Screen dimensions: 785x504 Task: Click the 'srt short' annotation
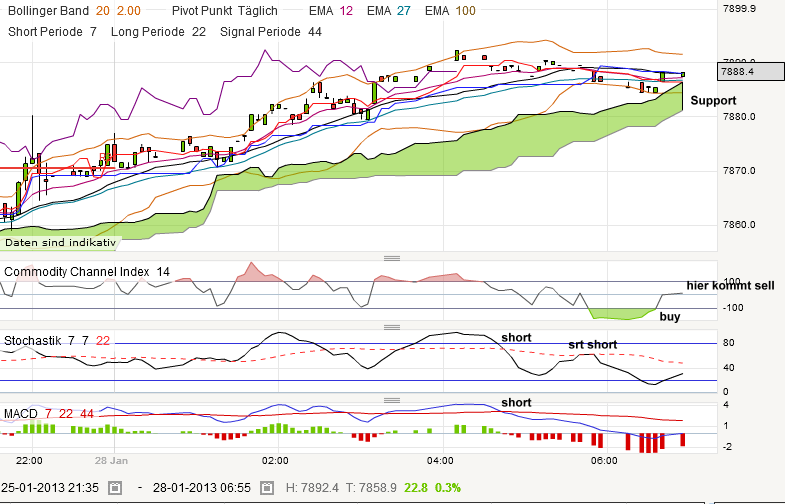coord(592,344)
